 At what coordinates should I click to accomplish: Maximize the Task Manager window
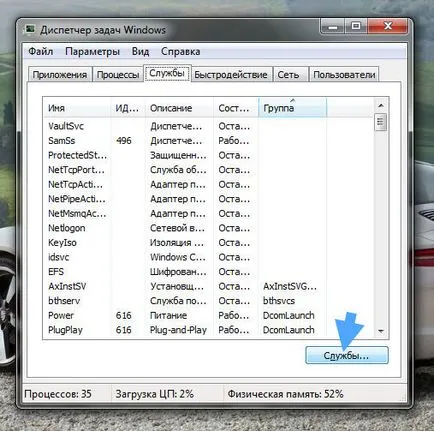click(356, 26)
